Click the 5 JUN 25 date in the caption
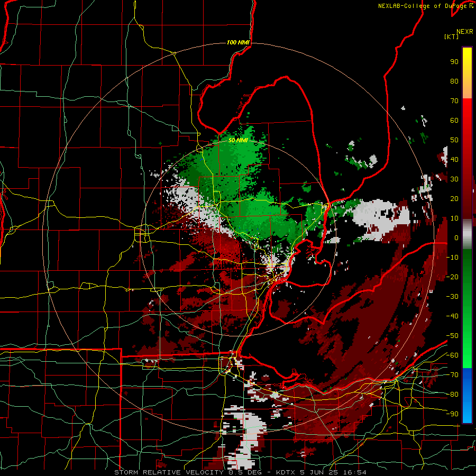 point(319,472)
